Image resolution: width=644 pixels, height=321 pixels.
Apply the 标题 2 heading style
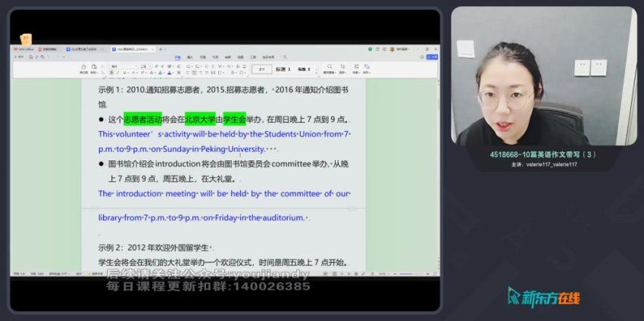coord(304,69)
